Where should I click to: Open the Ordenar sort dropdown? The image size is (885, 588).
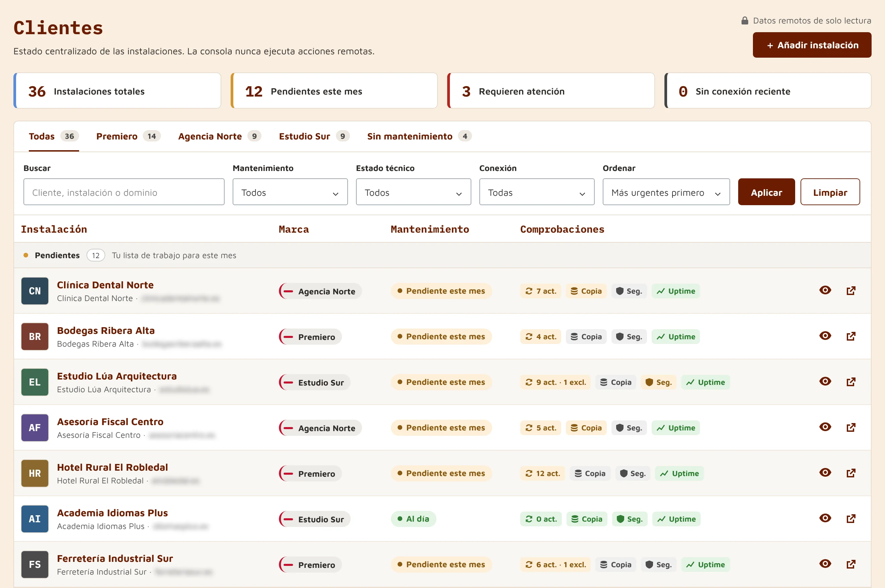point(666,192)
